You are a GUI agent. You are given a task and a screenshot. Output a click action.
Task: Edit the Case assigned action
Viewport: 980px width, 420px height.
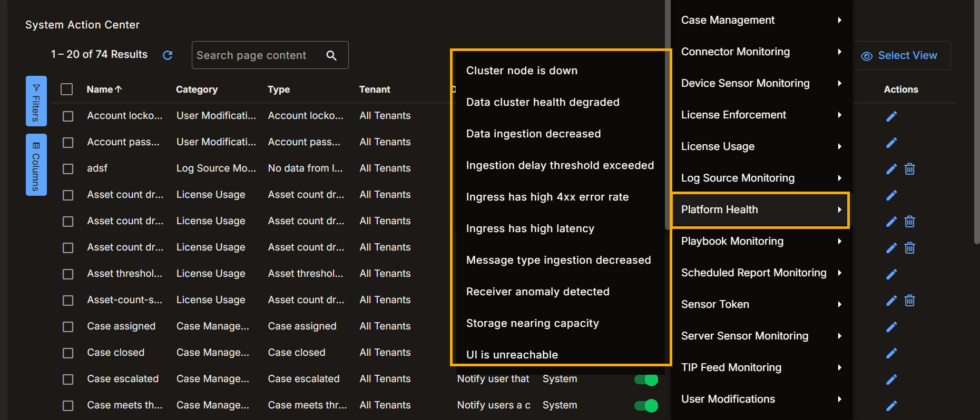(891, 327)
